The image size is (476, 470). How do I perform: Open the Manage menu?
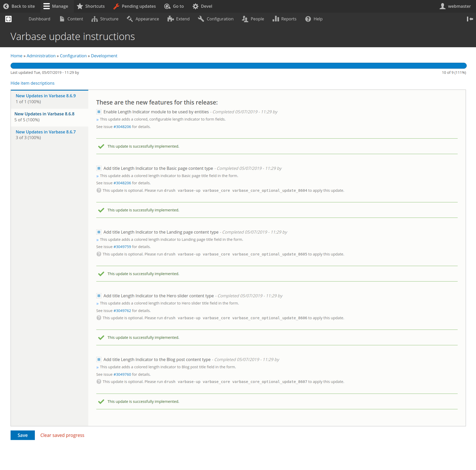[56, 6]
